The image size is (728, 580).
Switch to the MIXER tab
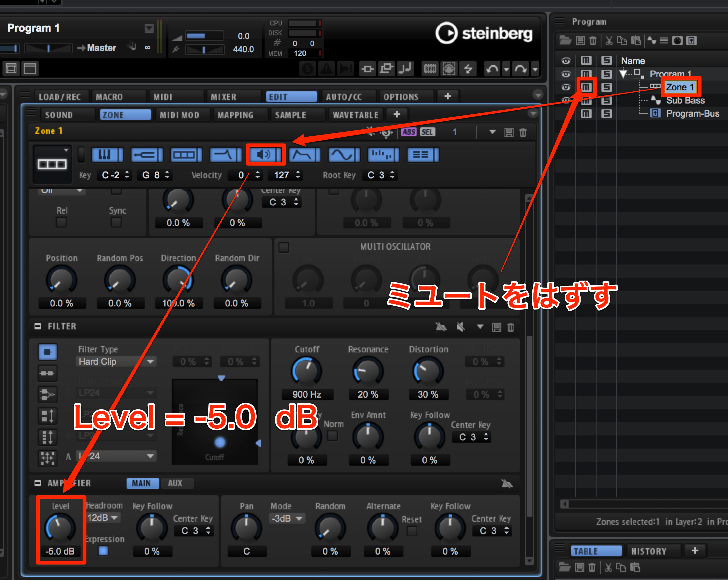pyautogui.click(x=223, y=97)
